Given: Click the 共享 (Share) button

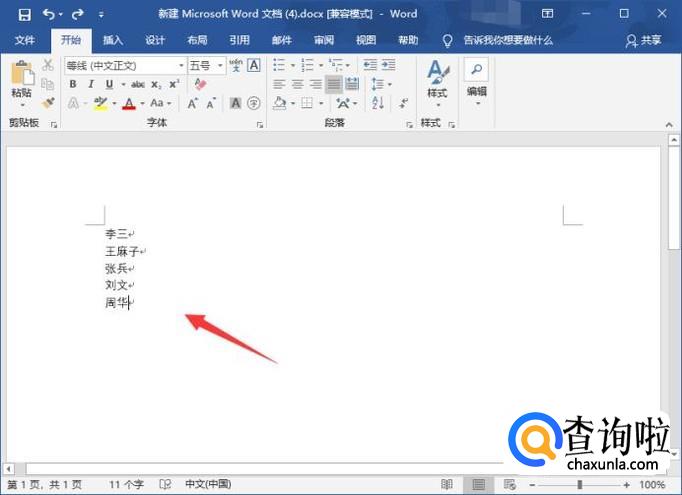Looking at the screenshot, I should tap(643, 40).
